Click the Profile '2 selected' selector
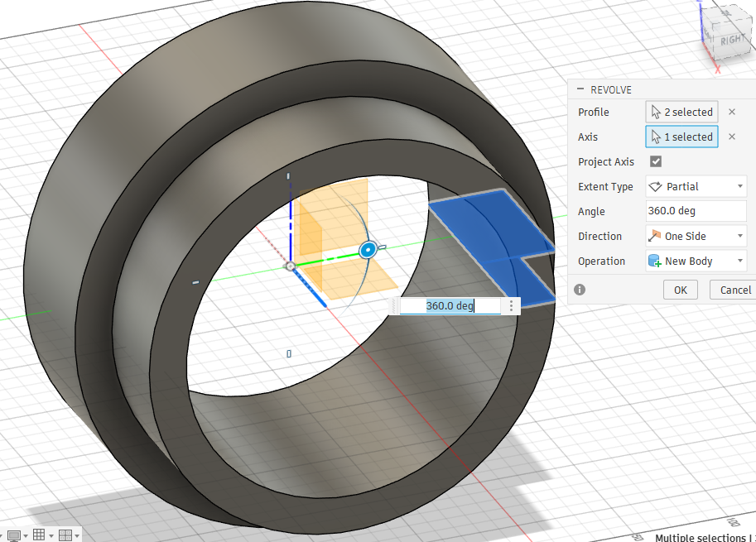The image size is (756, 542). coord(681,112)
